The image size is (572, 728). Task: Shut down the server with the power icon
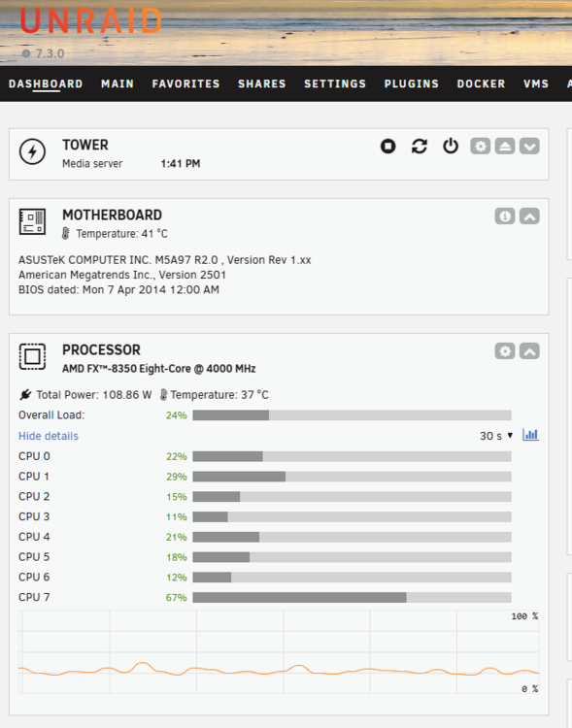451,147
